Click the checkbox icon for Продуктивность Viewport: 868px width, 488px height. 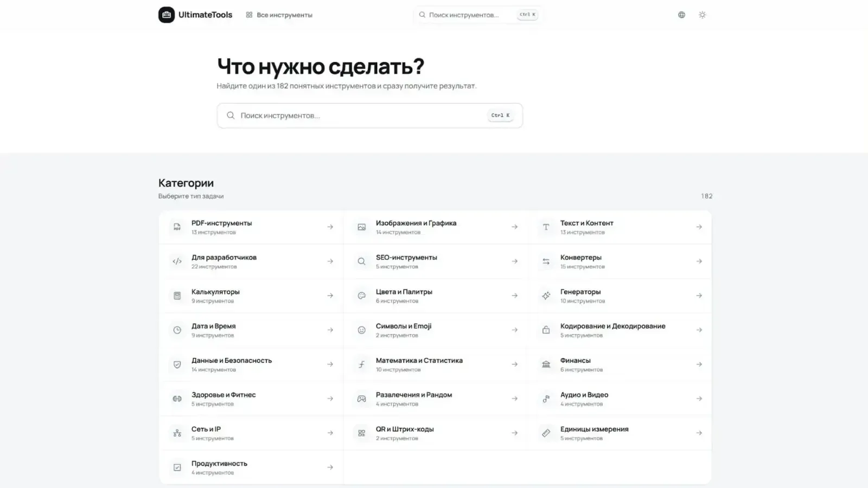pyautogui.click(x=177, y=467)
